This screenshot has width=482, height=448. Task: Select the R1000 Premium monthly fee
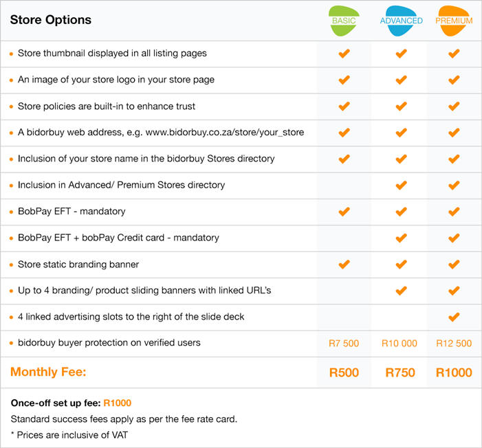454,372
